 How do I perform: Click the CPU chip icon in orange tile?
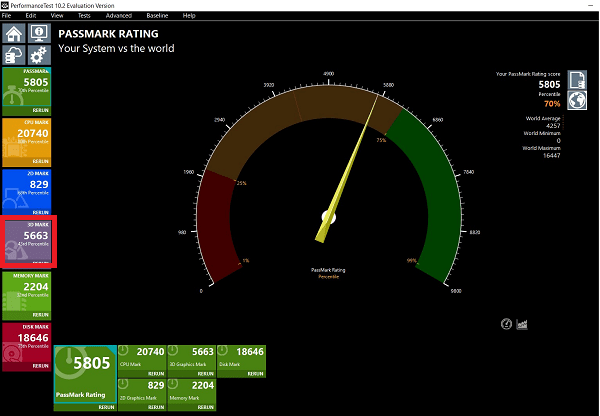click(13, 147)
